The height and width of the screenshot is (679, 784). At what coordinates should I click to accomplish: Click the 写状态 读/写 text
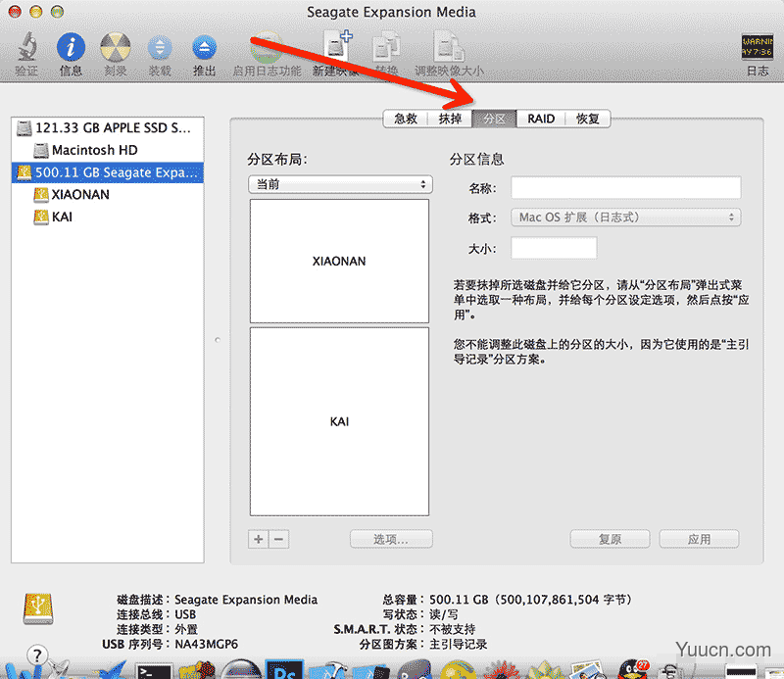coord(420,614)
